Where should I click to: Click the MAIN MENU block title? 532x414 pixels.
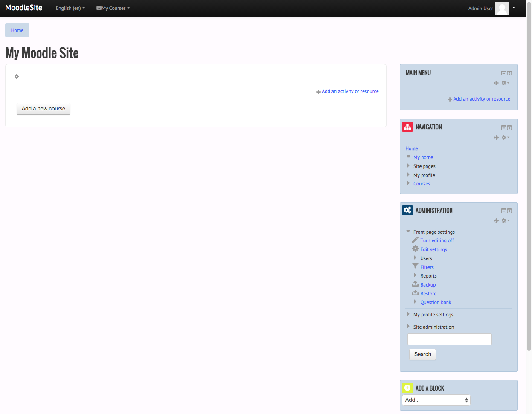(418, 73)
